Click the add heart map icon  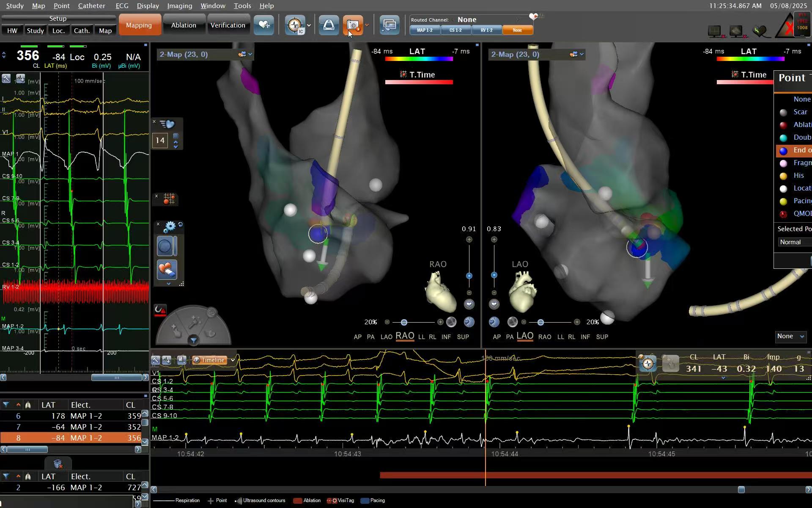pos(263,25)
